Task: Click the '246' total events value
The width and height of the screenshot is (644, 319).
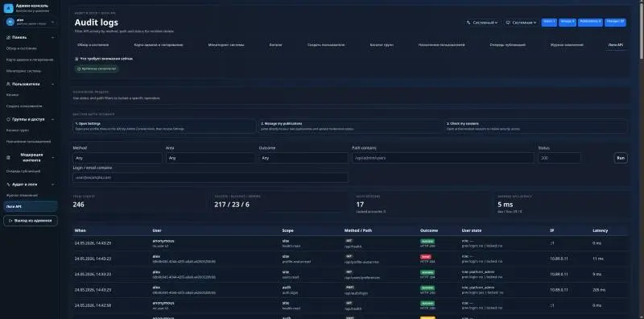Action: (x=78, y=205)
